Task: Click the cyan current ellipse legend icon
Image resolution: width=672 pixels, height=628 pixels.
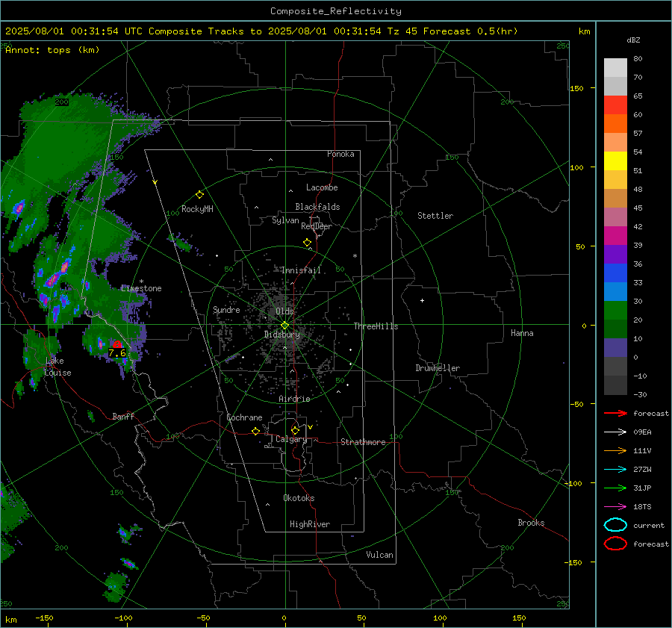Action: 615,525
